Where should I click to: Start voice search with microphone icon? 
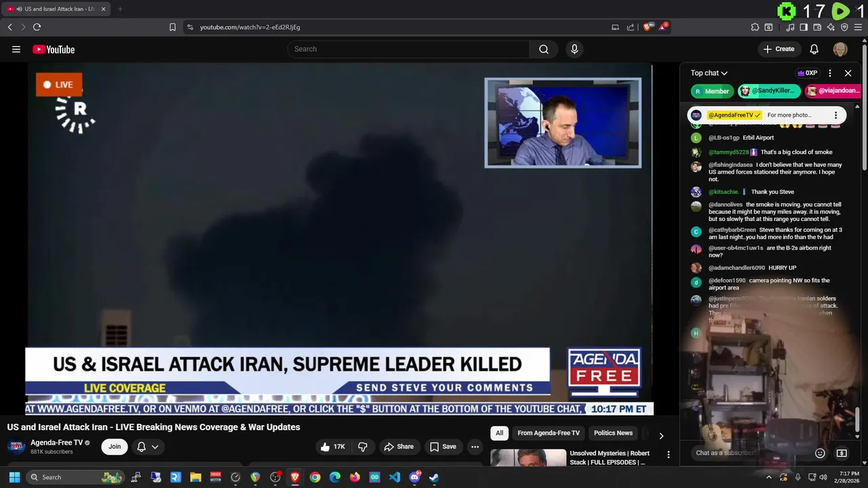pos(574,49)
